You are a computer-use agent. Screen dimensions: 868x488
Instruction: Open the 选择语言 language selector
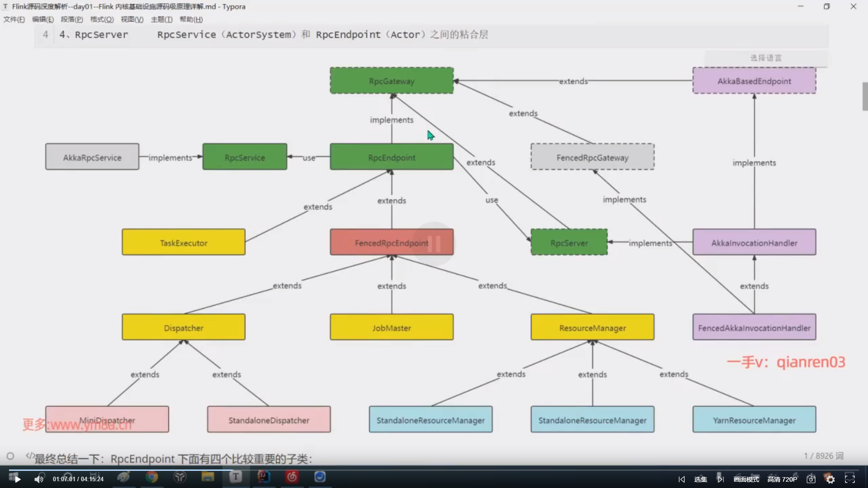[765, 58]
